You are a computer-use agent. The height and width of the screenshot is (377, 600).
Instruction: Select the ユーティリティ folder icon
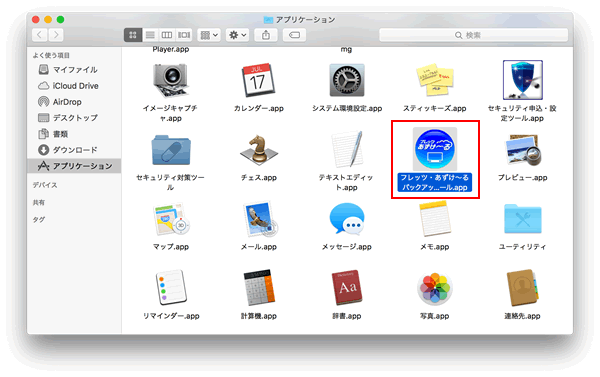point(523,219)
